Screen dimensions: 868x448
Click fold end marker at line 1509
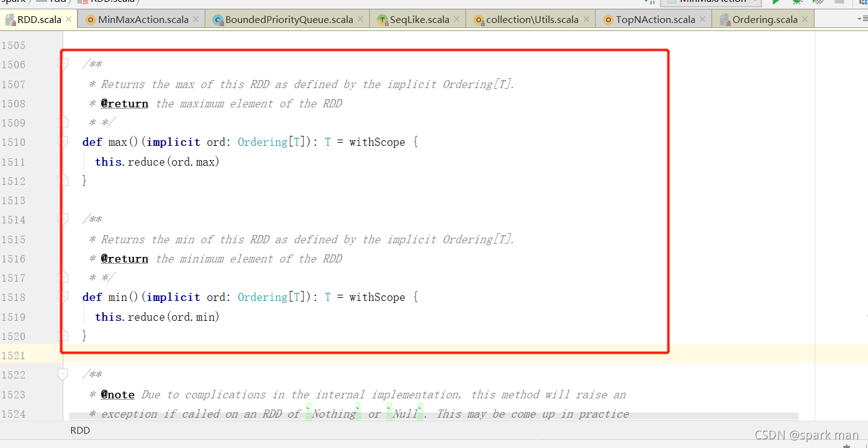63,122
